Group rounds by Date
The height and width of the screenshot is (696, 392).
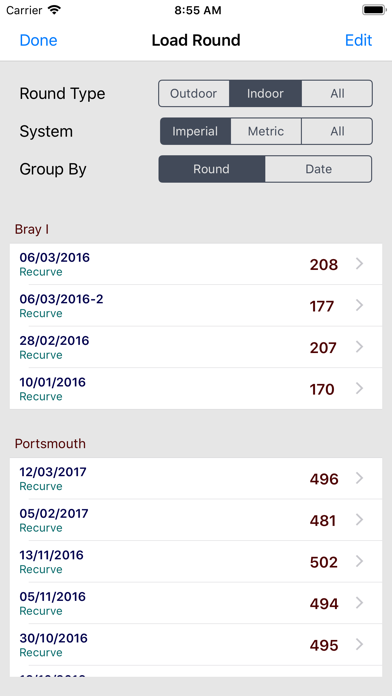pos(318,169)
